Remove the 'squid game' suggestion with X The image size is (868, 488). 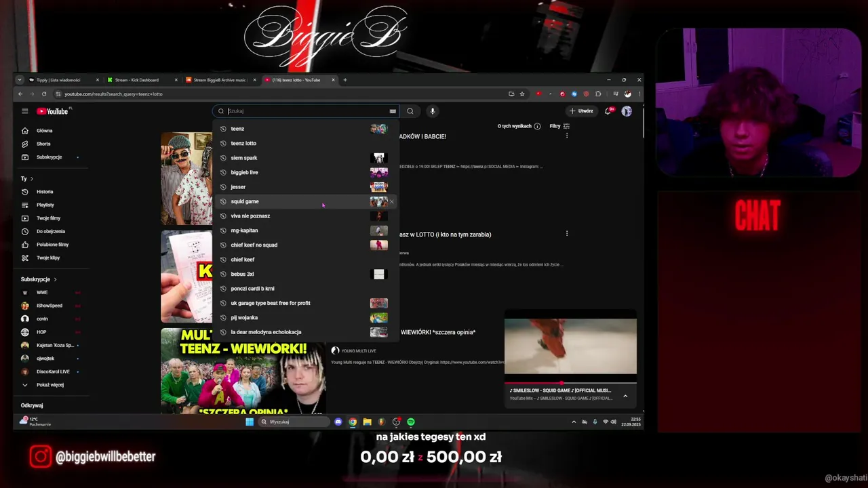click(x=391, y=201)
